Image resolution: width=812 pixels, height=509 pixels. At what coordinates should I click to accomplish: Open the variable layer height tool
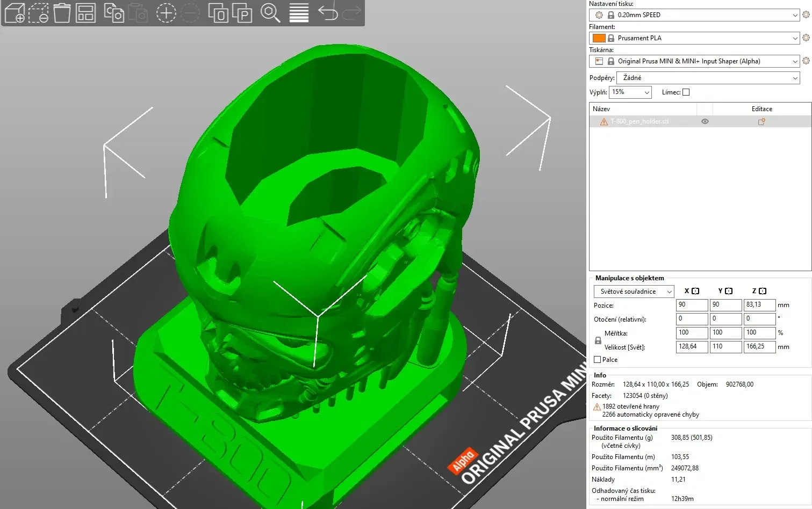point(299,13)
